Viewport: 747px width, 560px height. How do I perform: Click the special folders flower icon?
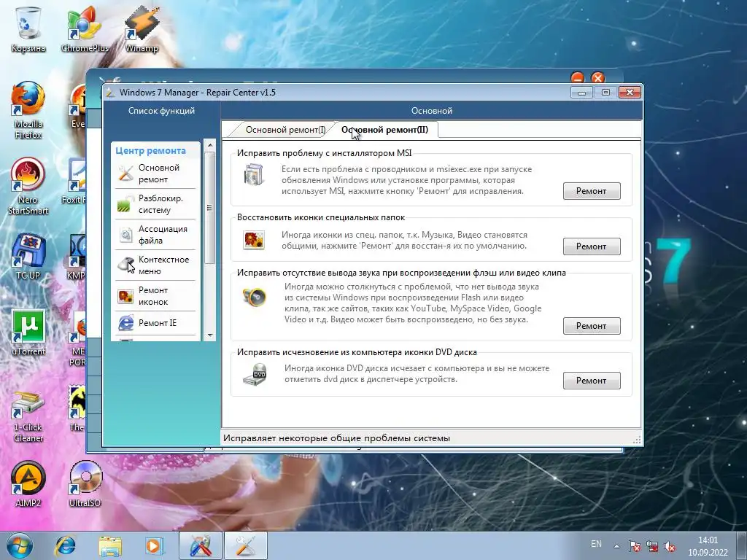point(253,240)
